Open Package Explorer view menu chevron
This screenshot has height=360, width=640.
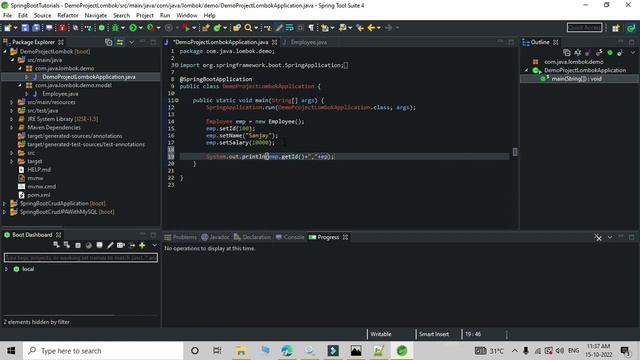coord(131,42)
